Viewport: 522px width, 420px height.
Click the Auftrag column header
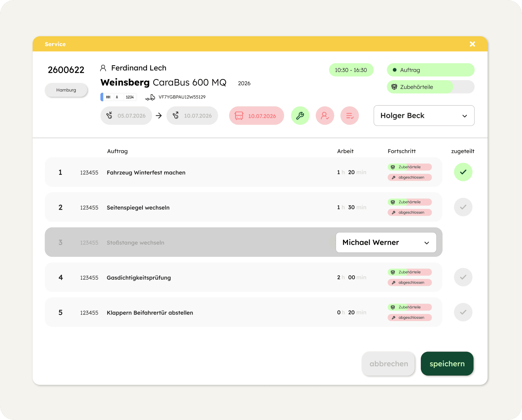click(117, 151)
